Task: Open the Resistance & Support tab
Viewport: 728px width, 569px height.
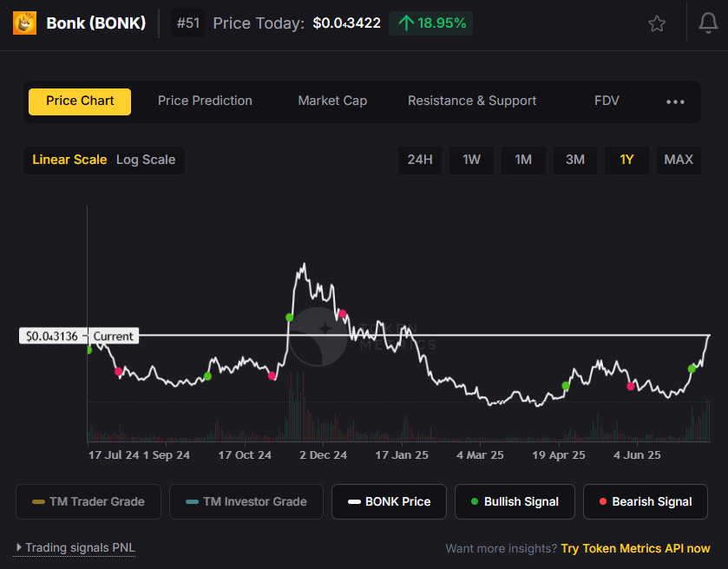Action: click(472, 101)
